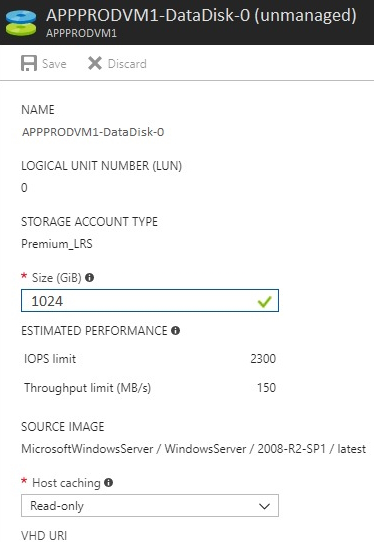Open the Host caching info icon
This screenshot has width=374, height=542.
click(109, 483)
